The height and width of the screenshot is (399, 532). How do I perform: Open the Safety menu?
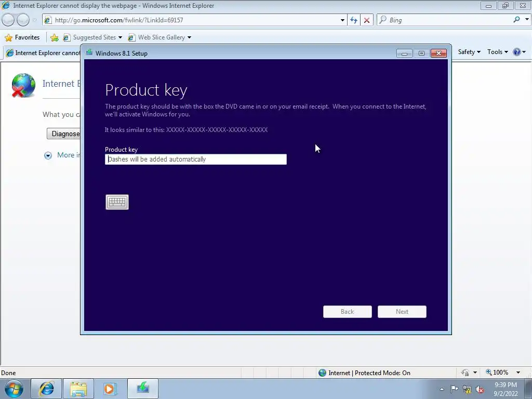pos(469,52)
